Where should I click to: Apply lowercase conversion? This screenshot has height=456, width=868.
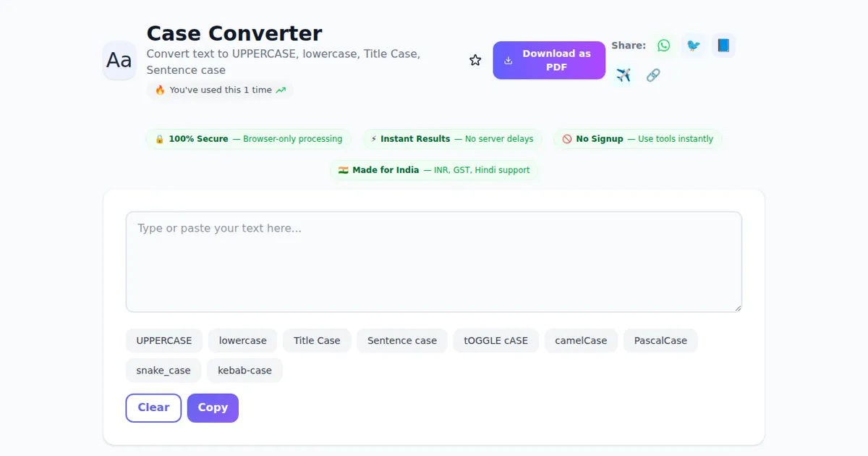pyautogui.click(x=243, y=341)
